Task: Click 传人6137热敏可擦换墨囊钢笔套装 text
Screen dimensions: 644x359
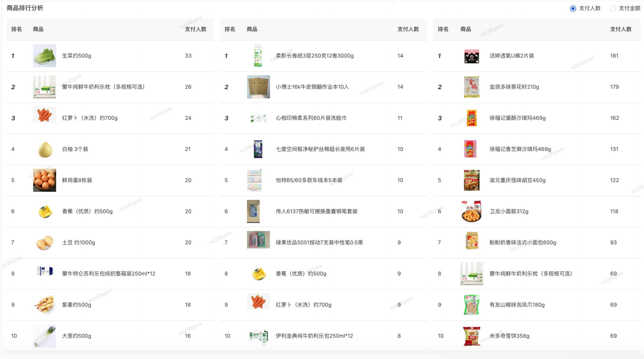Action: [x=317, y=211]
